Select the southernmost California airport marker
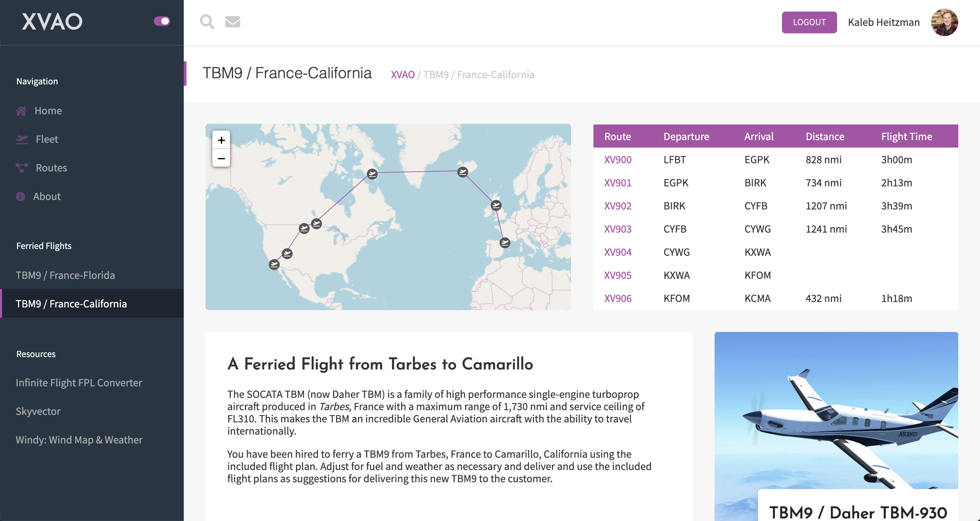Viewport: 980px width, 521px height. (x=274, y=264)
